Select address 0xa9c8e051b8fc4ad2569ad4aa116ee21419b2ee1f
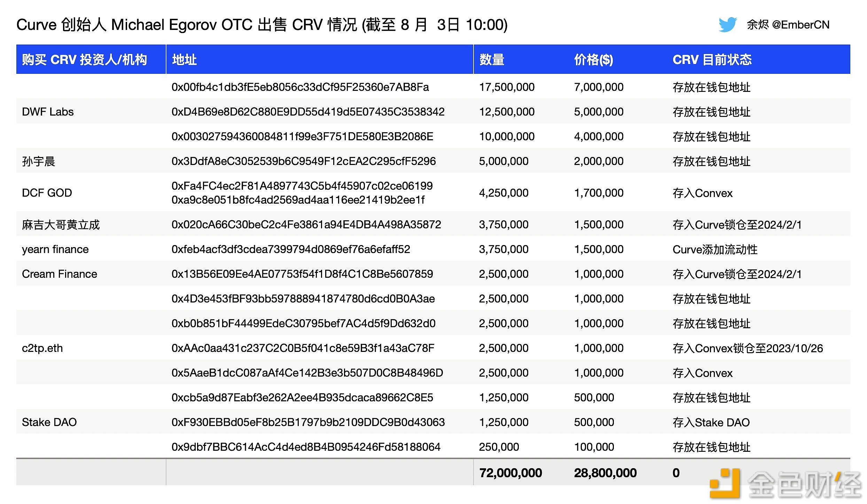Image resolution: width=867 pixels, height=504 pixels. coord(298,200)
